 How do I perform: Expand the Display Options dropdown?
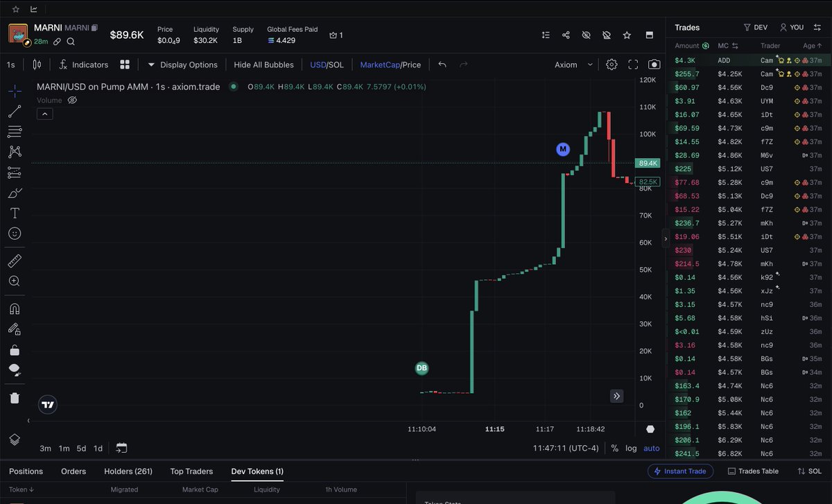(x=182, y=64)
